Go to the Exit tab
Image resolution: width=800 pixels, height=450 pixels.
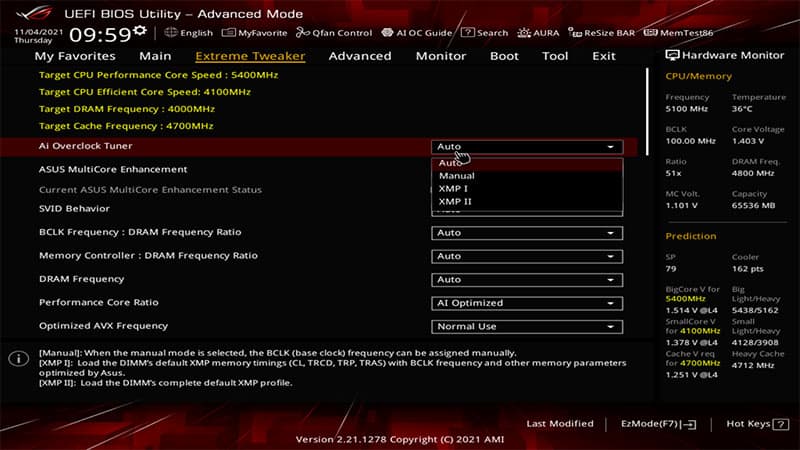[604, 56]
